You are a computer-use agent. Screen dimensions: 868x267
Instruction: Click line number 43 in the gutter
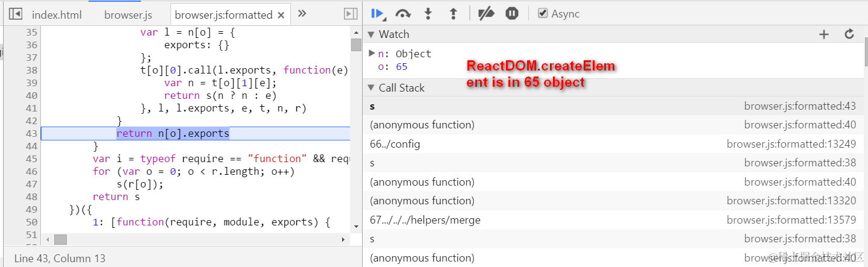coord(31,133)
